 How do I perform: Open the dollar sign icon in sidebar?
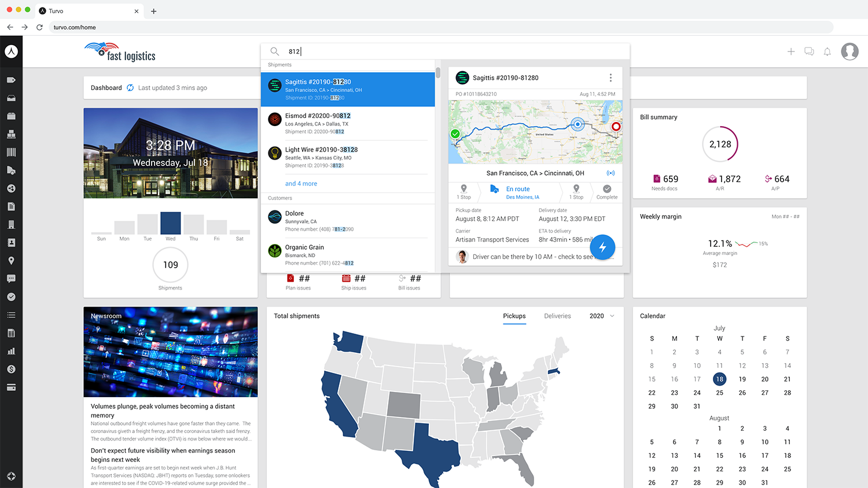(x=11, y=369)
